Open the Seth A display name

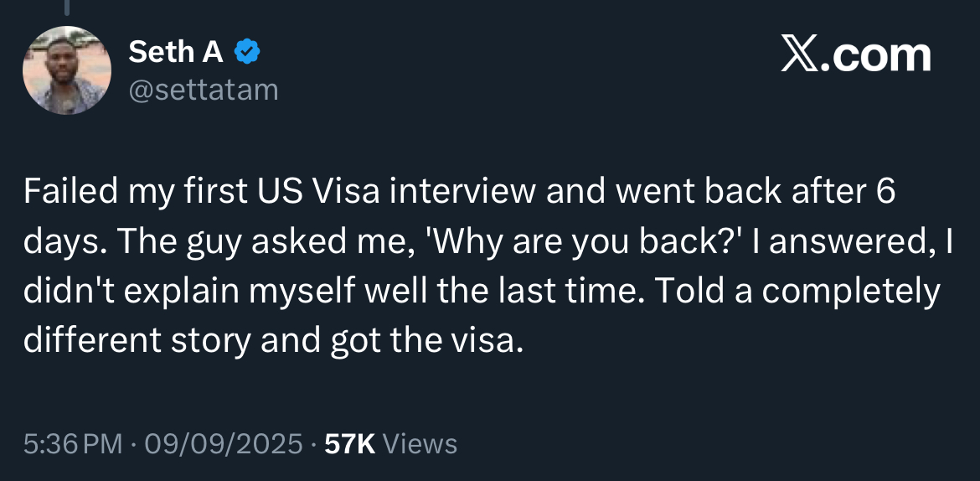[176, 52]
